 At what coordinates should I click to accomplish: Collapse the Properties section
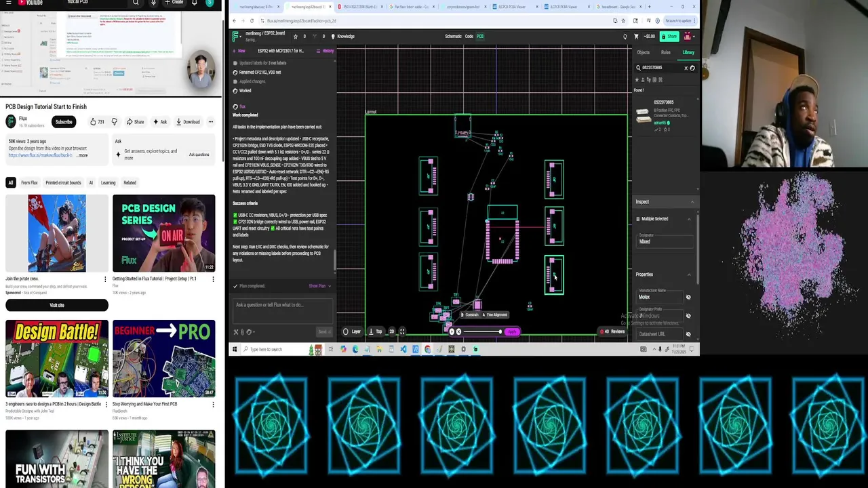click(689, 274)
